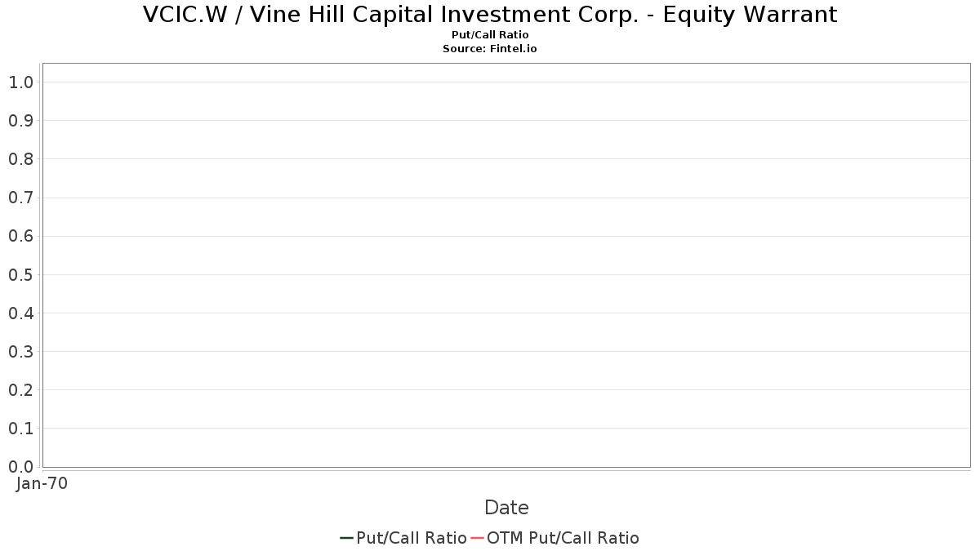Click the 1.0 y-axis label
Viewport: 980px width, 551px height.
coord(21,82)
